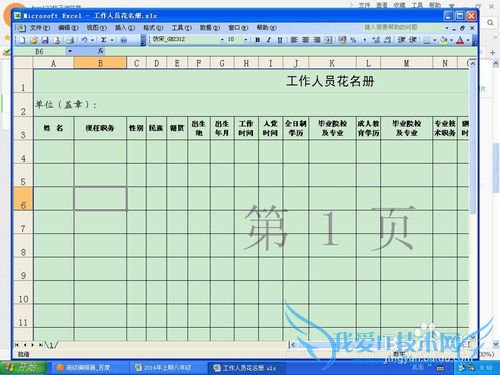The width and height of the screenshot is (500, 375).
Task: Select column M header
Action: [406, 63]
